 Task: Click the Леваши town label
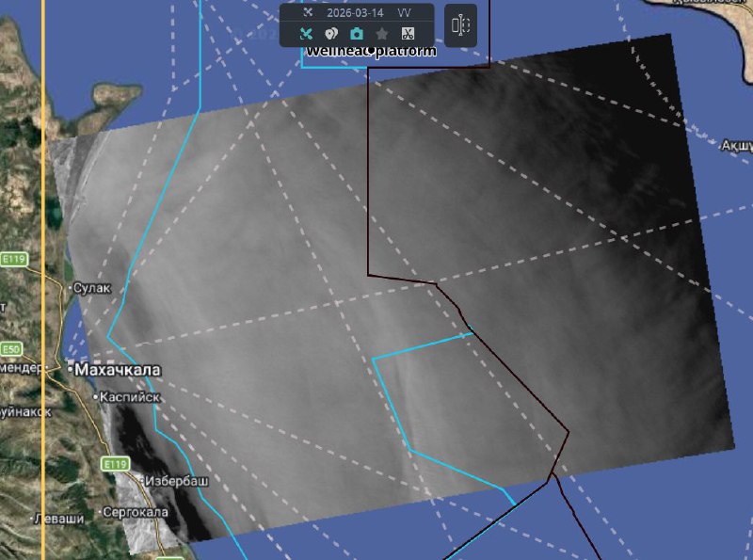tap(58, 519)
